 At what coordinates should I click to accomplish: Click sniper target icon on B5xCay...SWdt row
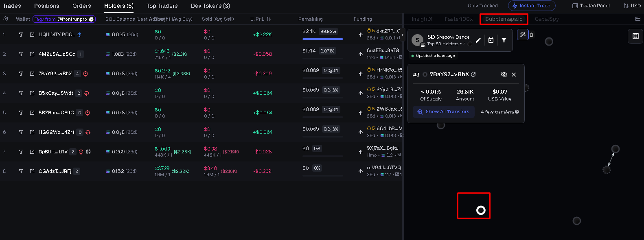pos(87,93)
